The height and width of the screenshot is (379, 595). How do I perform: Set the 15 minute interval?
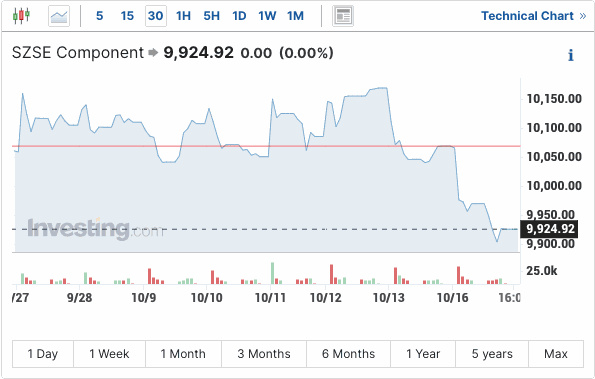tap(127, 16)
